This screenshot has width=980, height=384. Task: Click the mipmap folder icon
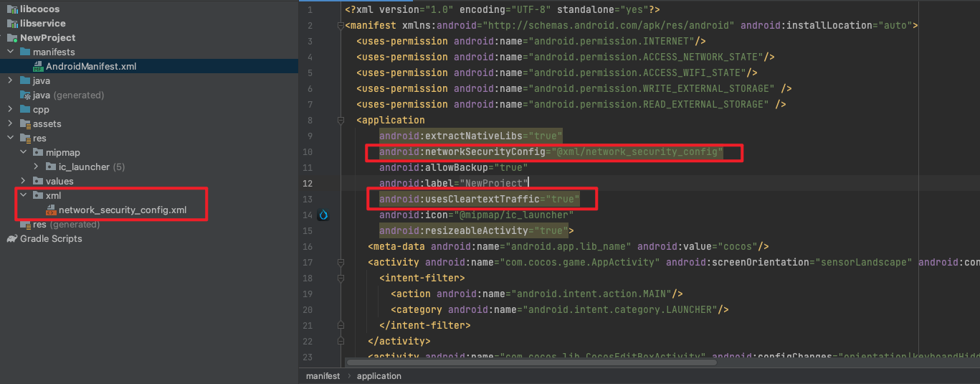[x=38, y=153]
